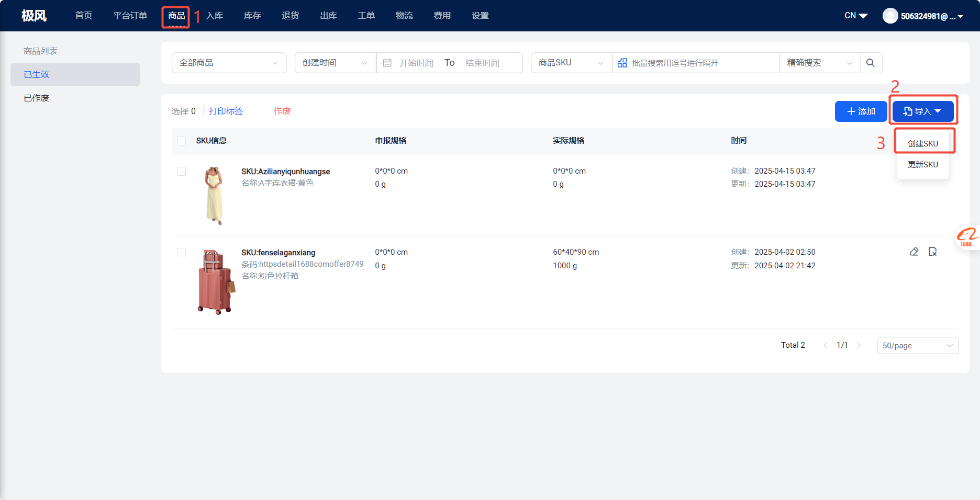This screenshot has height=500, width=980.
Task: Select the fenselaganxiang SKU checkbox
Action: pyautogui.click(x=182, y=253)
